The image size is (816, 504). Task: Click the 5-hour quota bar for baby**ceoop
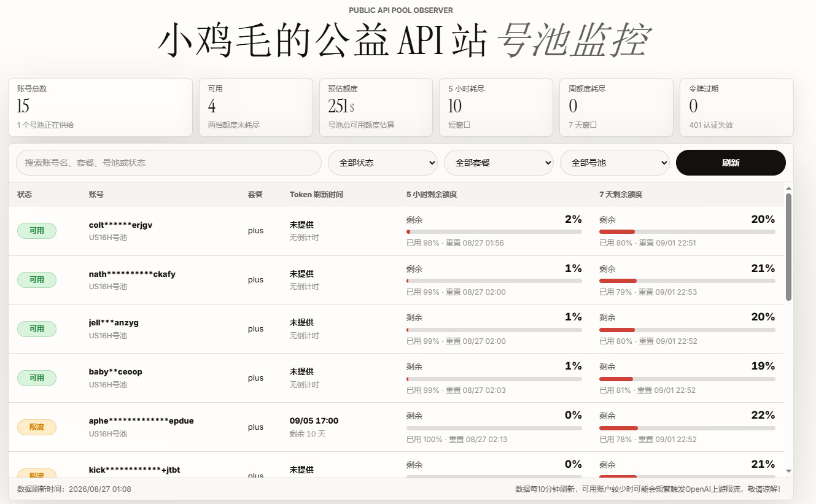[494, 379]
